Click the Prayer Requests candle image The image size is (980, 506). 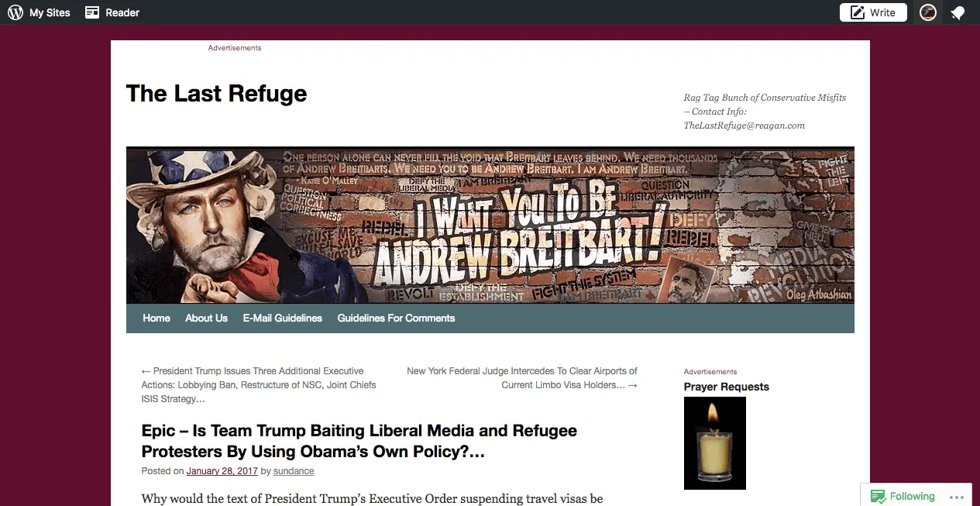coord(714,443)
